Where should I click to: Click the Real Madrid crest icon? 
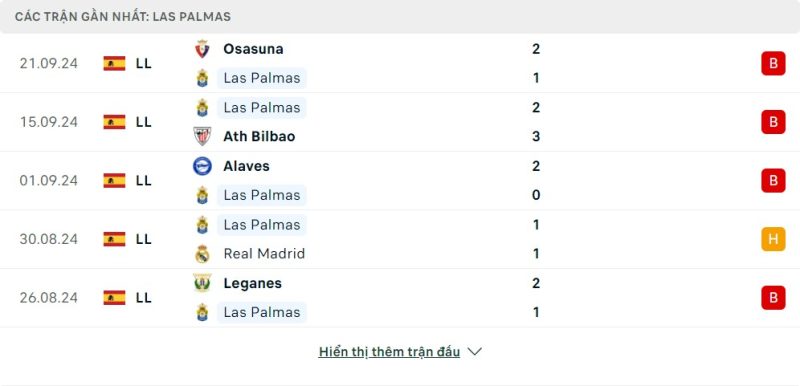[x=203, y=253]
